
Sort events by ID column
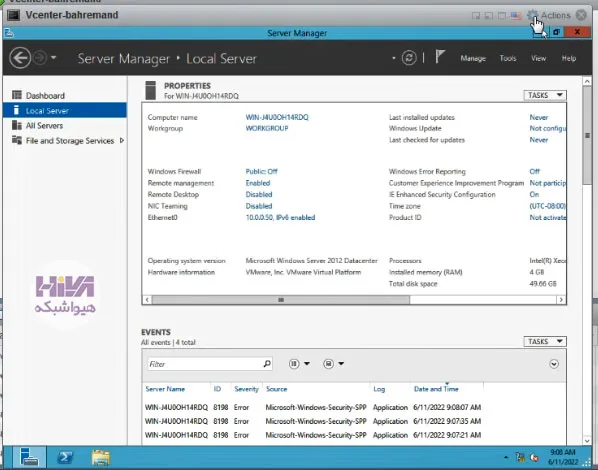click(x=217, y=389)
